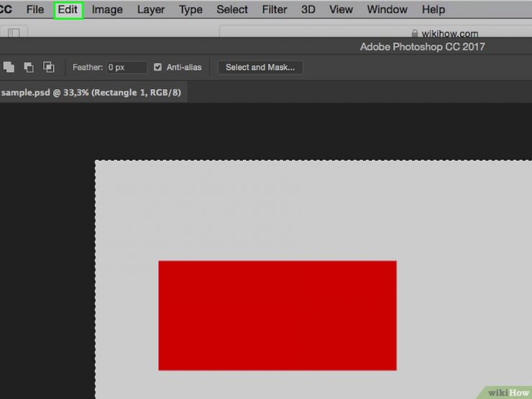Toggle the Anti-alias checkbox

click(x=157, y=67)
